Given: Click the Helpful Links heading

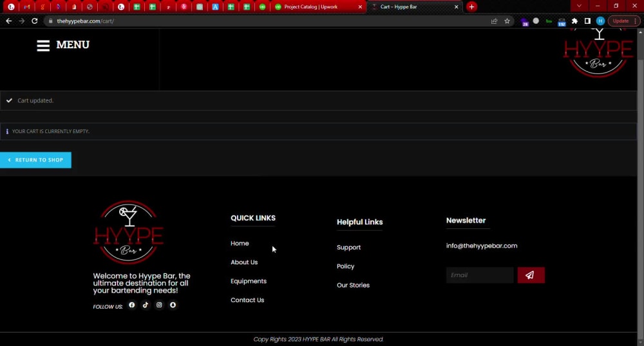Looking at the screenshot, I should click(360, 222).
